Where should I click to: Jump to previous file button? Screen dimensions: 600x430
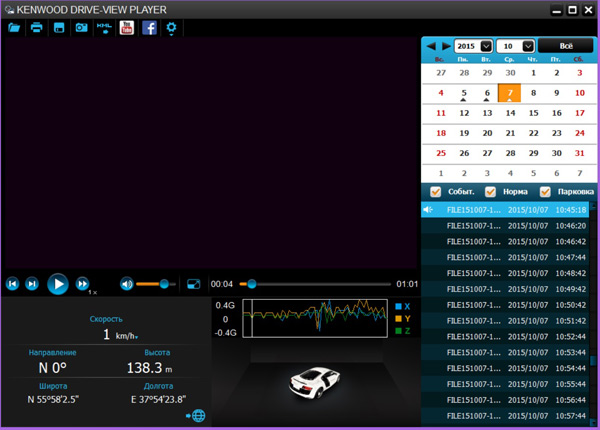12,284
